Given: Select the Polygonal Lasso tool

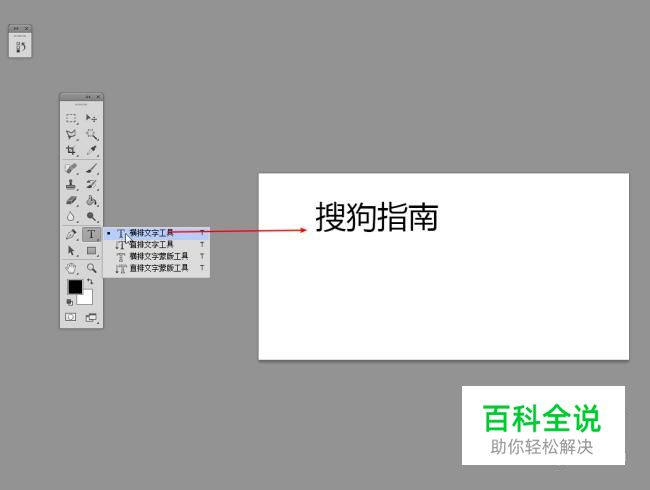Looking at the screenshot, I should pos(71,134).
